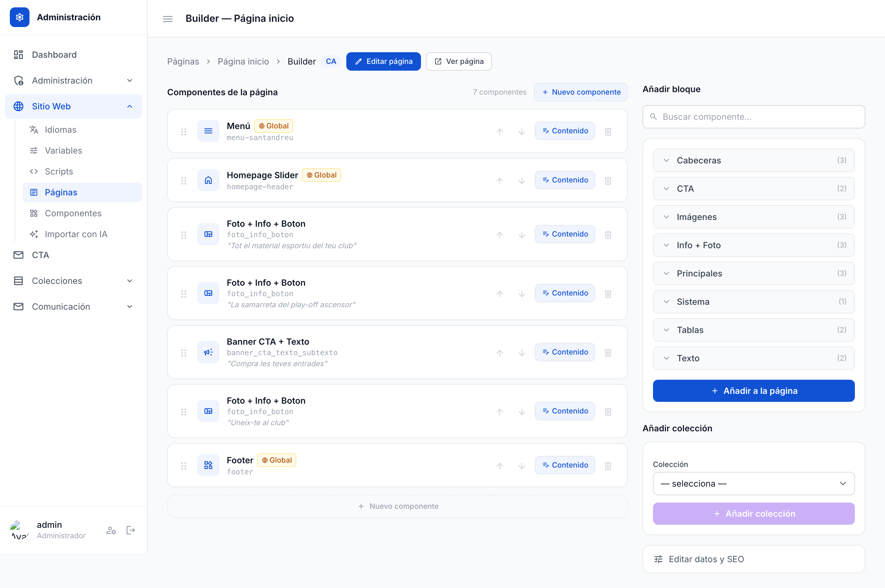Delete the Menú component with trash icon
Image resolution: width=885 pixels, height=588 pixels.
608,131
